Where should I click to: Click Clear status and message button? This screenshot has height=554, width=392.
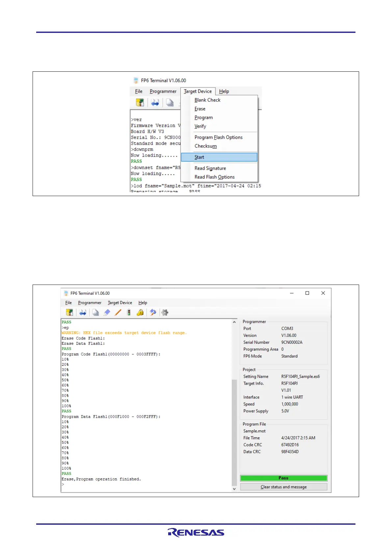[284, 487]
